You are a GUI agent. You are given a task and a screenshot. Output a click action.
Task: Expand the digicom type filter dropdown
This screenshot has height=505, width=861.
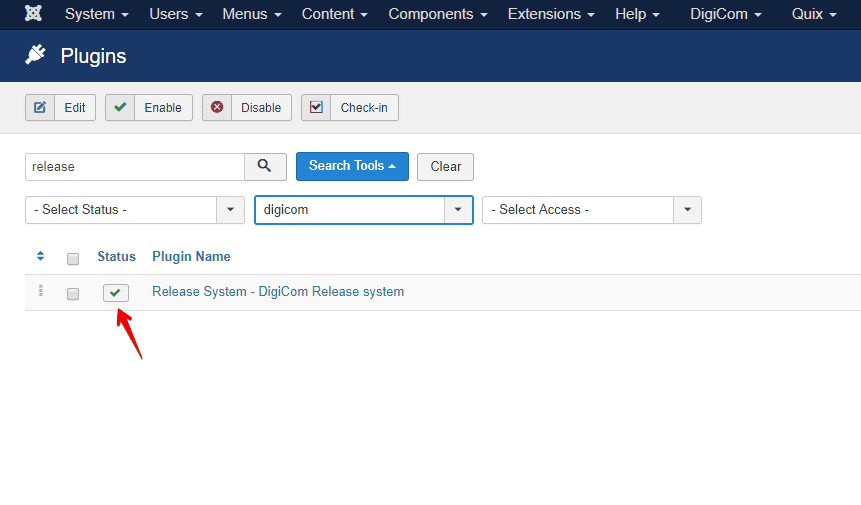364,210
